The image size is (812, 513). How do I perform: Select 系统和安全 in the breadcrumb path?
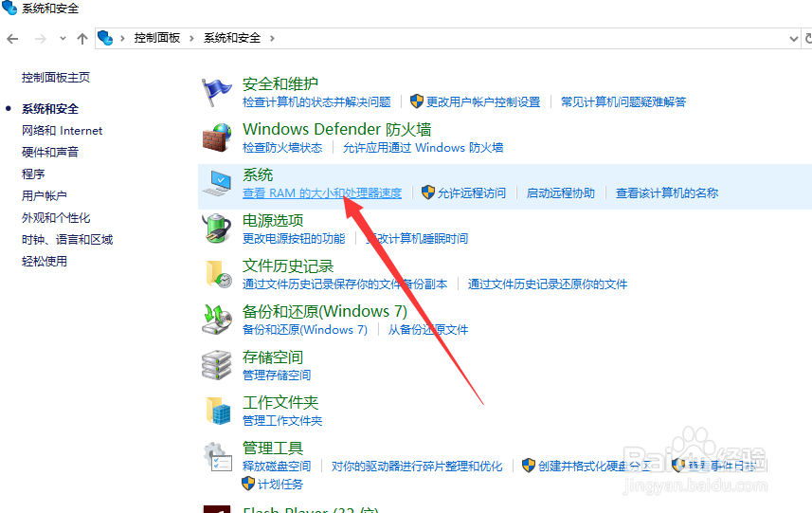(x=232, y=38)
